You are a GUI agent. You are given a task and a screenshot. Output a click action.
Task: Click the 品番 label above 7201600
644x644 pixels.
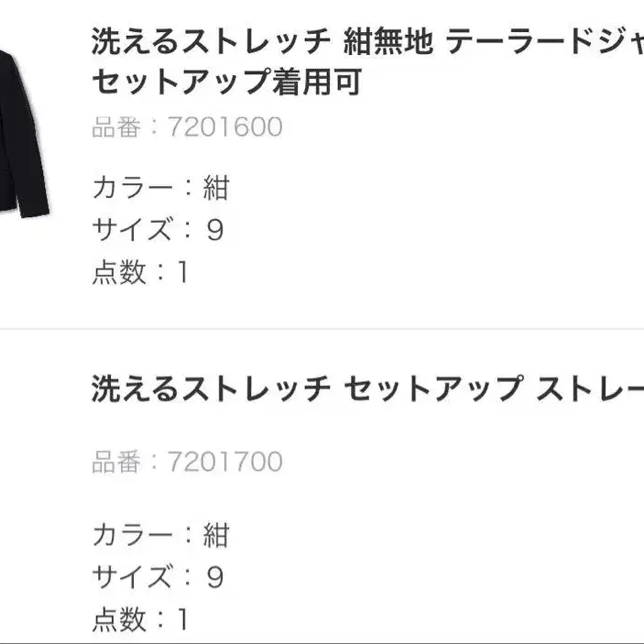point(116,126)
